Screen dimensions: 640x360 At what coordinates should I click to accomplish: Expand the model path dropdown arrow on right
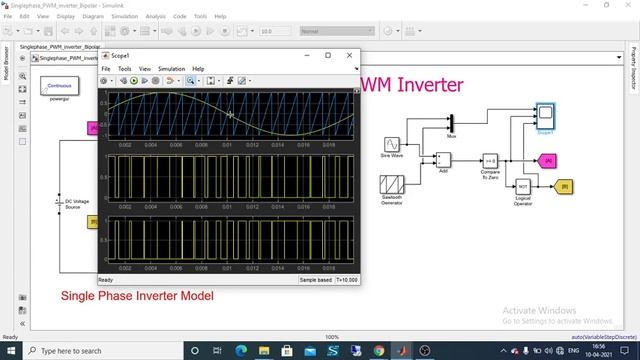(x=619, y=58)
